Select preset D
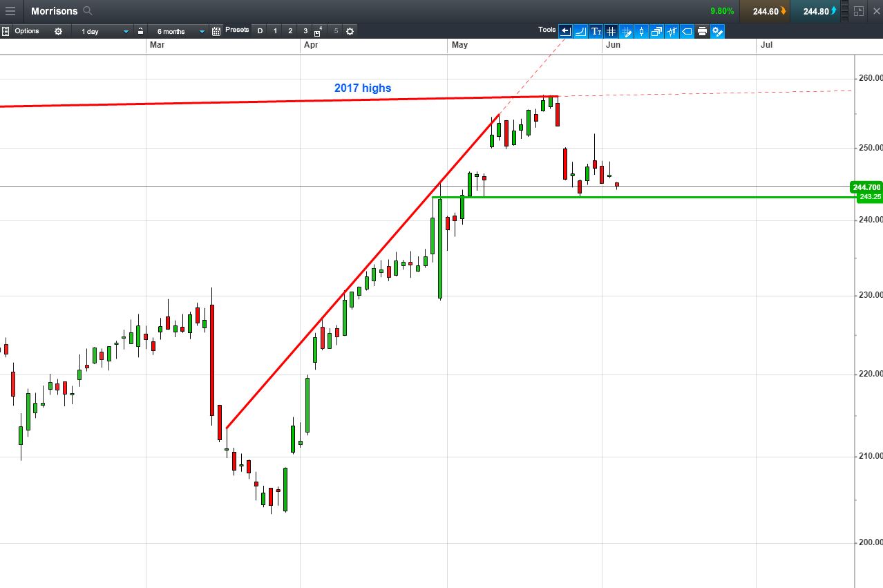The width and height of the screenshot is (883, 588). click(260, 31)
